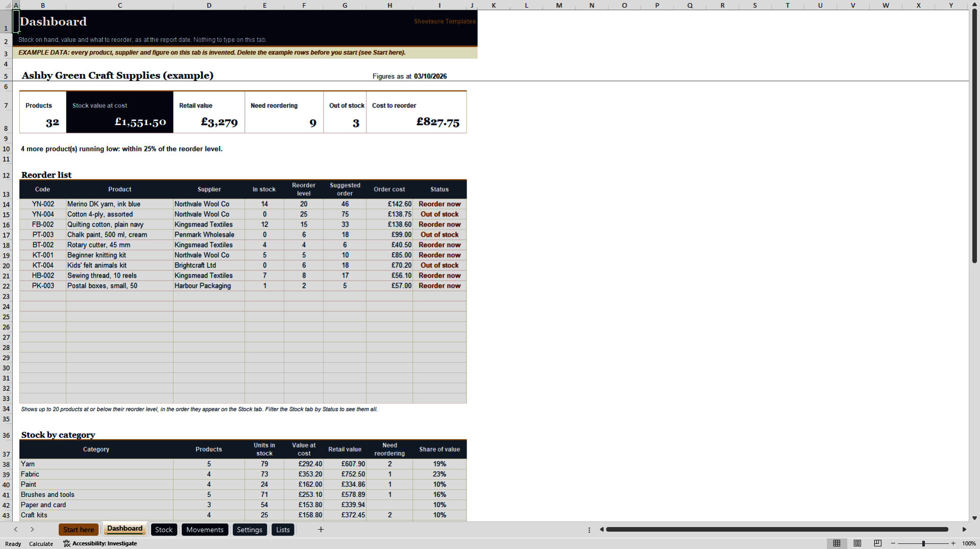The width and height of the screenshot is (980, 549).
Task: Select order cost £138.60
Action: [x=389, y=224]
